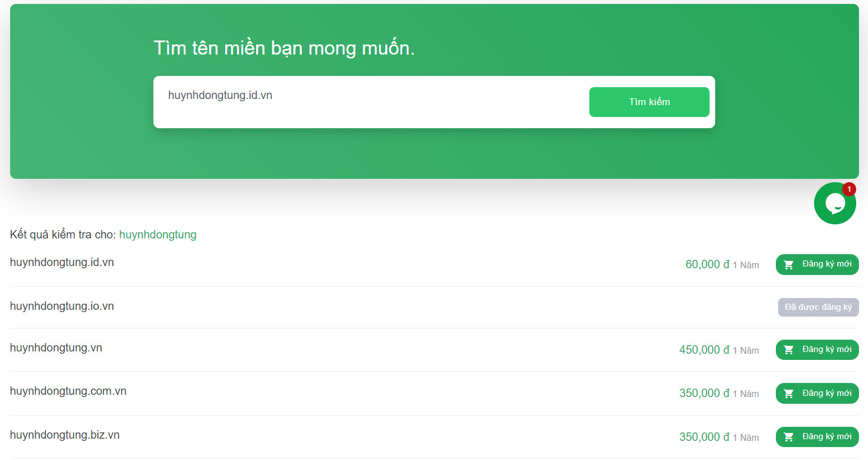868x460 pixels.
Task: Register huynhdongtung.id.vn with Đăng ký mới
Action: pos(817,264)
